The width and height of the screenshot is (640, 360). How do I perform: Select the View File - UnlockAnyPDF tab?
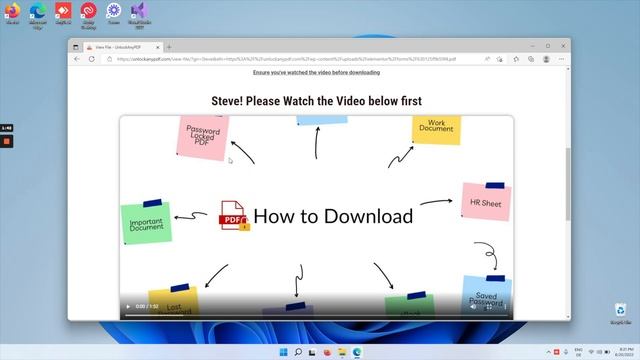[x=123, y=47]
